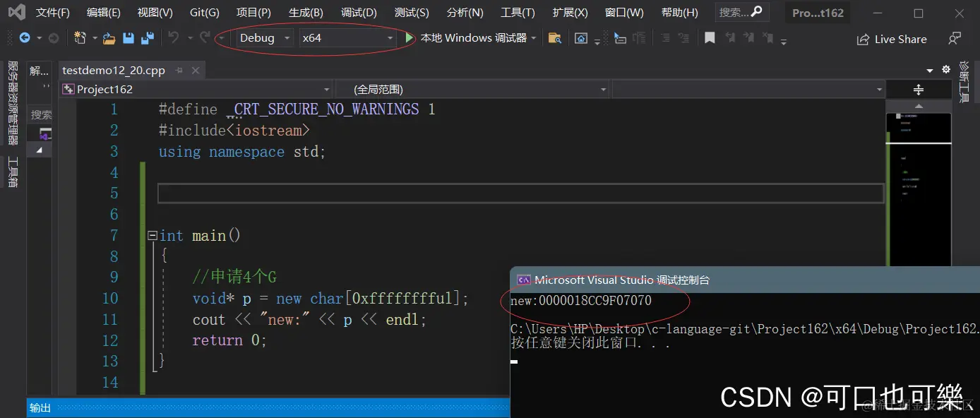Click the split editor icon above the scrollbar
980x418 pixels.
tap(919, 90)
